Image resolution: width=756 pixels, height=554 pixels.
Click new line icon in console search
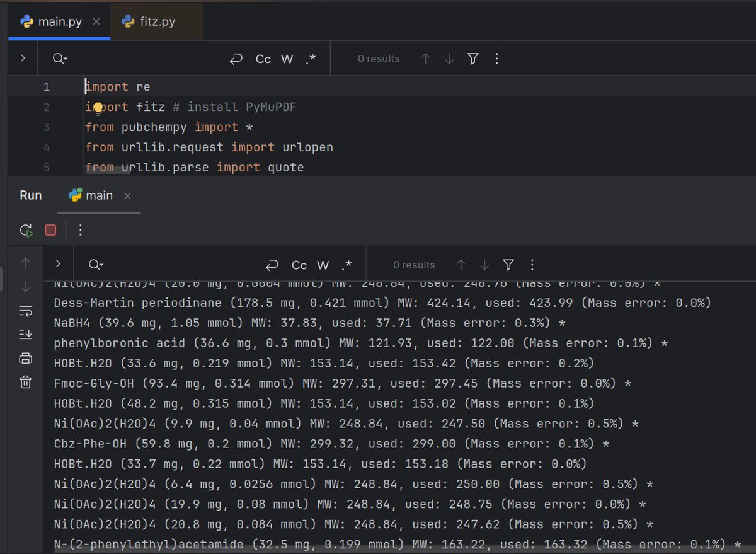(272, 265)
